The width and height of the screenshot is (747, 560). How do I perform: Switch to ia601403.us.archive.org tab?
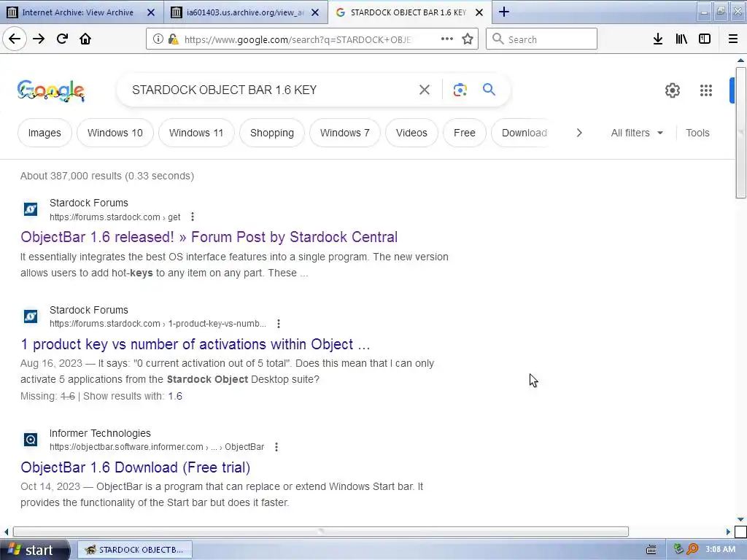tap(244, 12)
